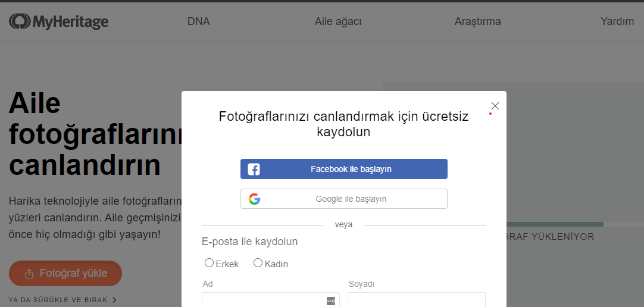Focus the Soyadı last name field
Image resolution: width=644 pixels, height=307 pixels.
tap(417, 300)
